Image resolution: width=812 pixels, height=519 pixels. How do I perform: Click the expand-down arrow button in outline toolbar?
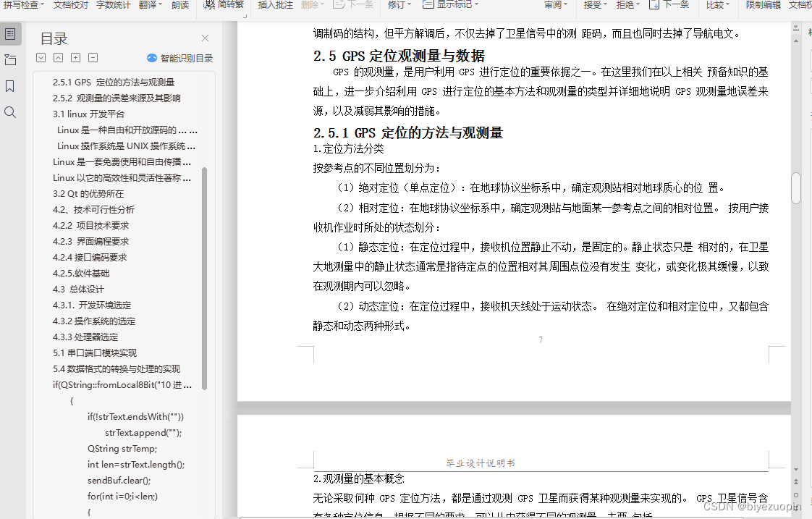pos(41,57)
